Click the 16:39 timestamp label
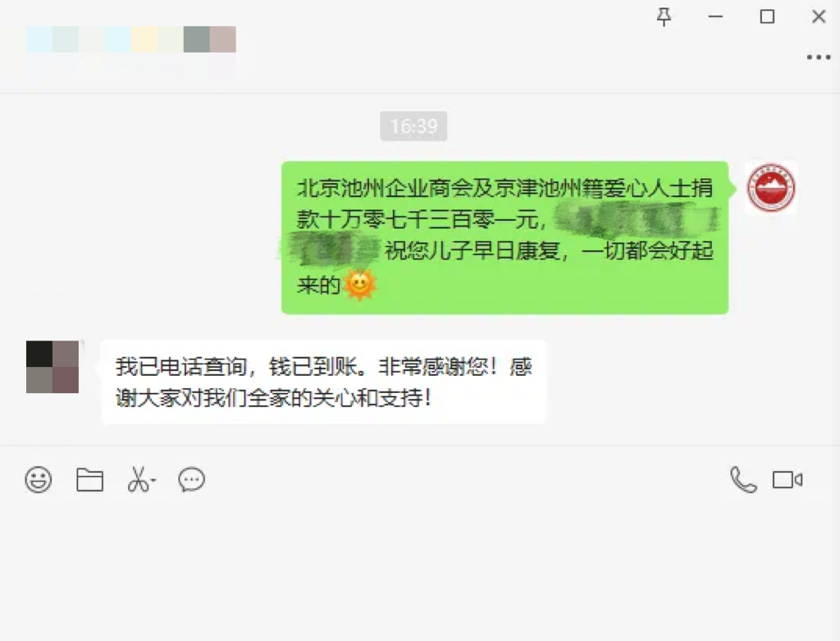 [x=413, y=126]
